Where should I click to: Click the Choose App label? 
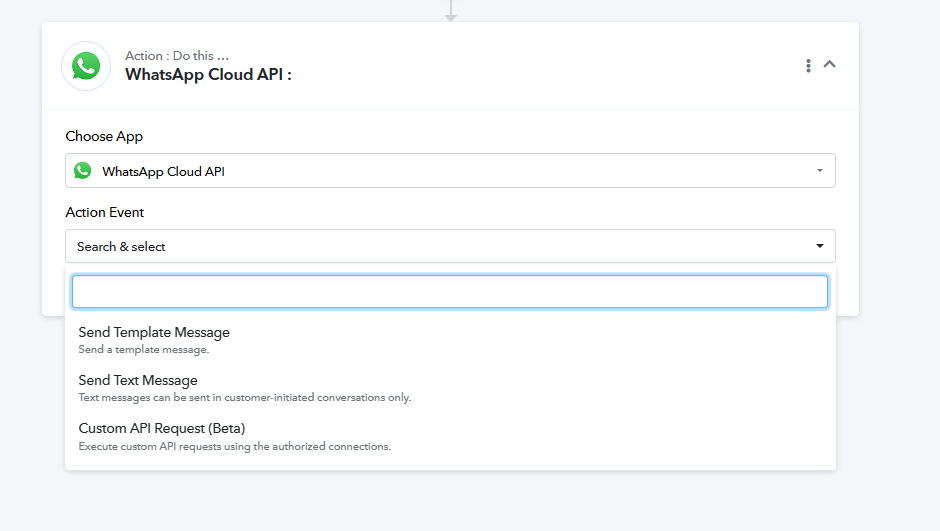tap(104, 137)
